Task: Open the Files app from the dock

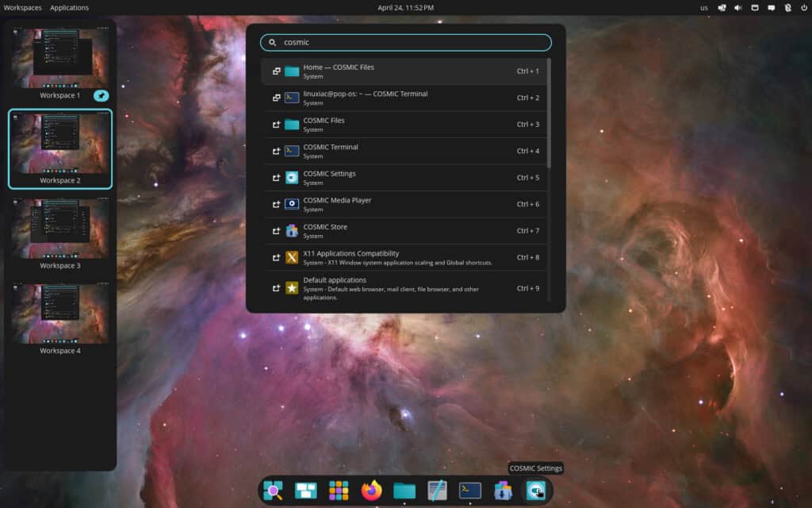Action: click(x=404, y=491)
